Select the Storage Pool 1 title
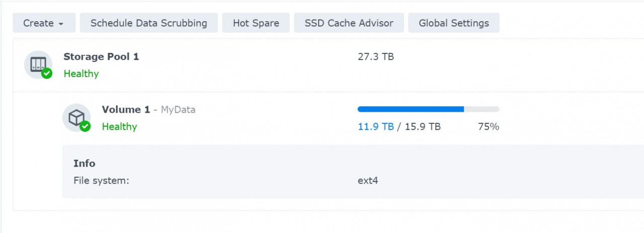 coord(101,57)
